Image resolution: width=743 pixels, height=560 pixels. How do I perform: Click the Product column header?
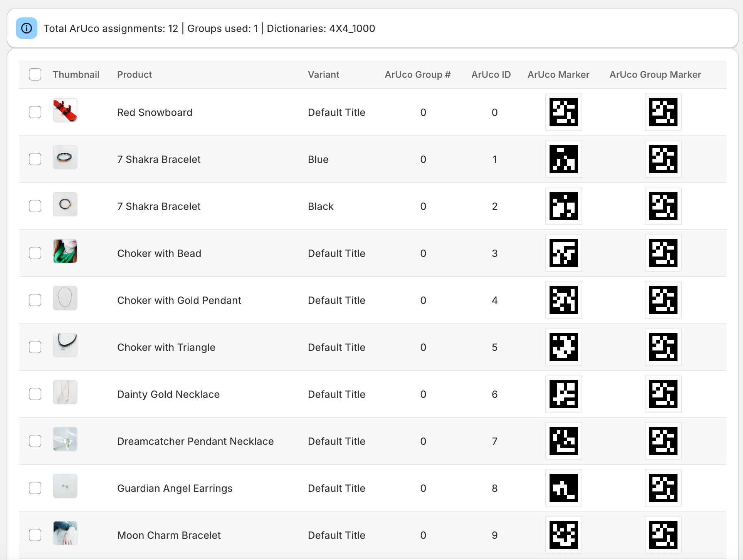point(134,74)
